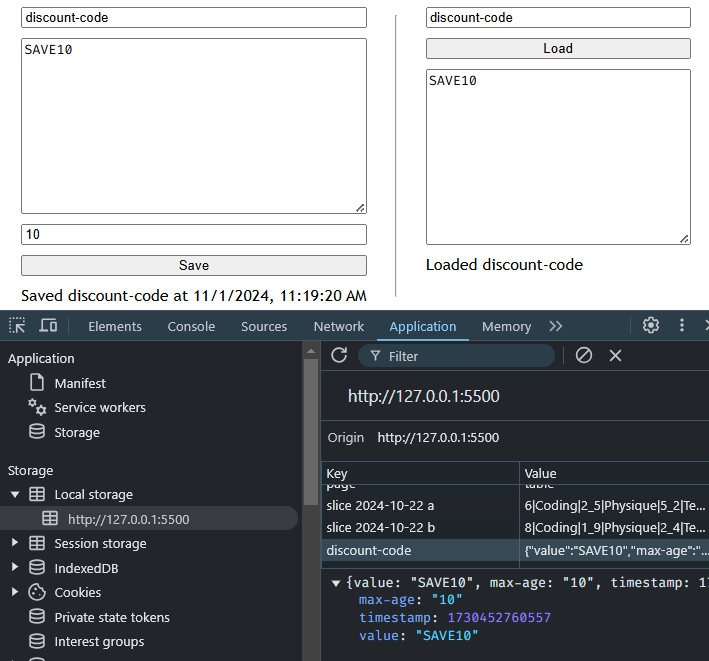
Task: Click the sidebar vertical scrollbar thumb
Action: [311, 432]
